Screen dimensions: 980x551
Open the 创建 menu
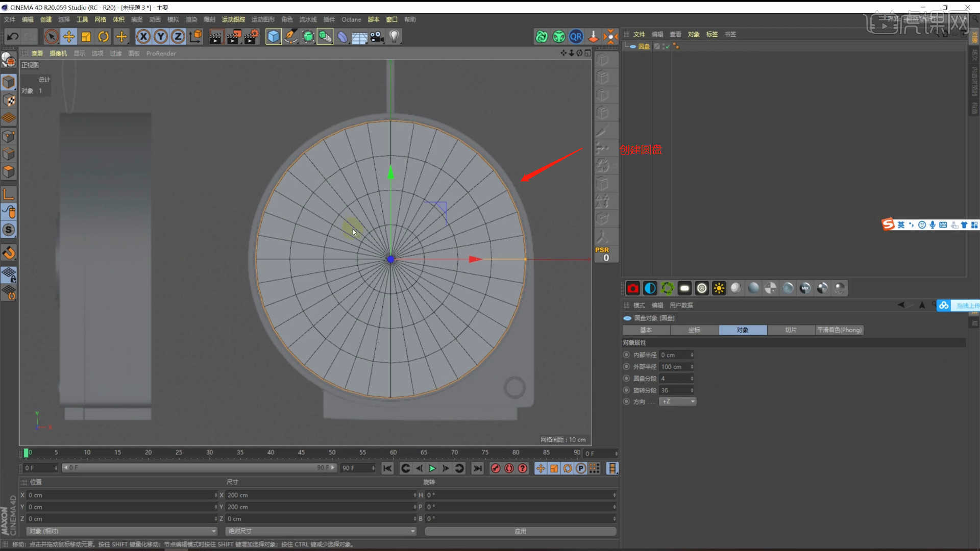point(46,19)
